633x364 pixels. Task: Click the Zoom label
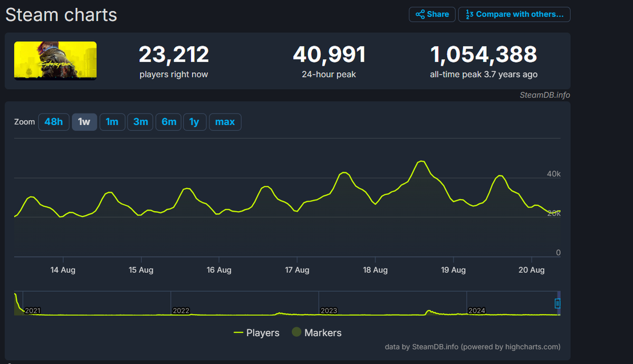pyautogui.click(x=24, y=122)
